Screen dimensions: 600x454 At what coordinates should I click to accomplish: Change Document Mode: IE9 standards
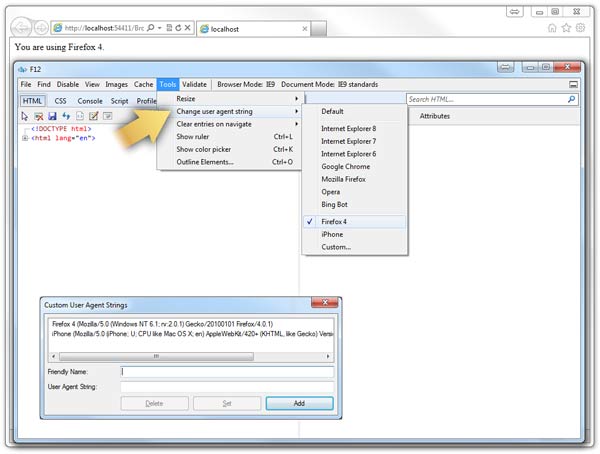click(329, 84)
